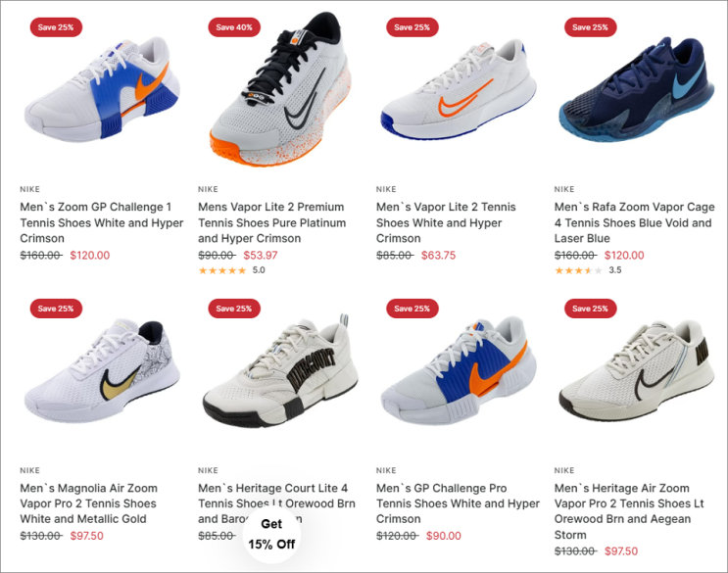This screenshot has height=573, width=728.
Task: View the Magnolia Air Zoom Vapor Pro 2 photo
Action: [x=102, y=371]
